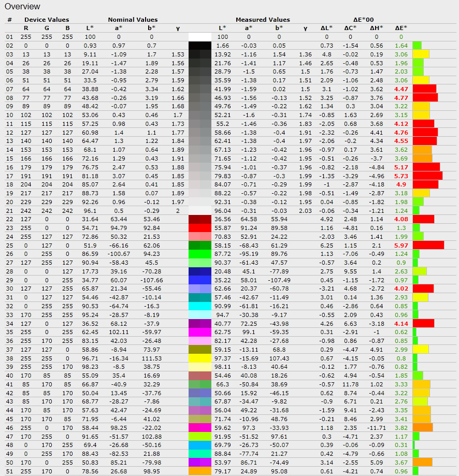This screenshot has height=476, width=459.
Task: Select the Device Values column header
Action: 47,20
